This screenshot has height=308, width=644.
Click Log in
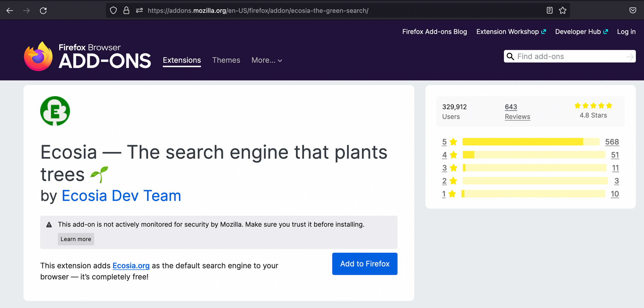click(x=626, y=32)
